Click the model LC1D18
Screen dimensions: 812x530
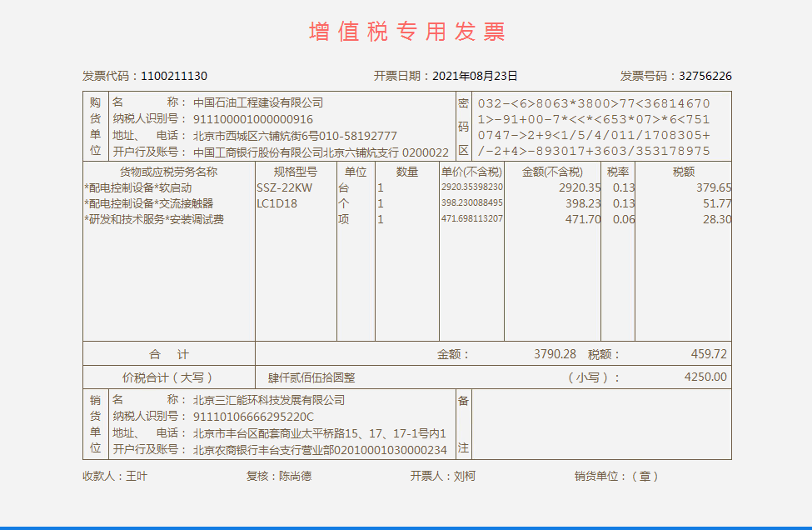[277, 203]
